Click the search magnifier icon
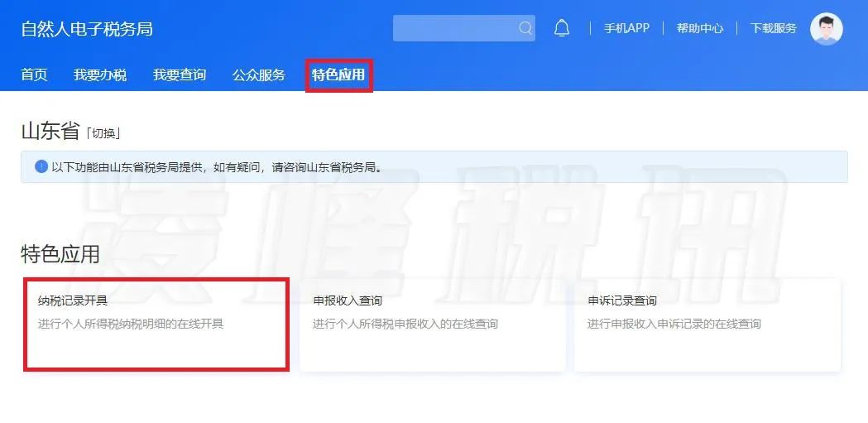This screenshot has width=868, height=423. point(525,28)
